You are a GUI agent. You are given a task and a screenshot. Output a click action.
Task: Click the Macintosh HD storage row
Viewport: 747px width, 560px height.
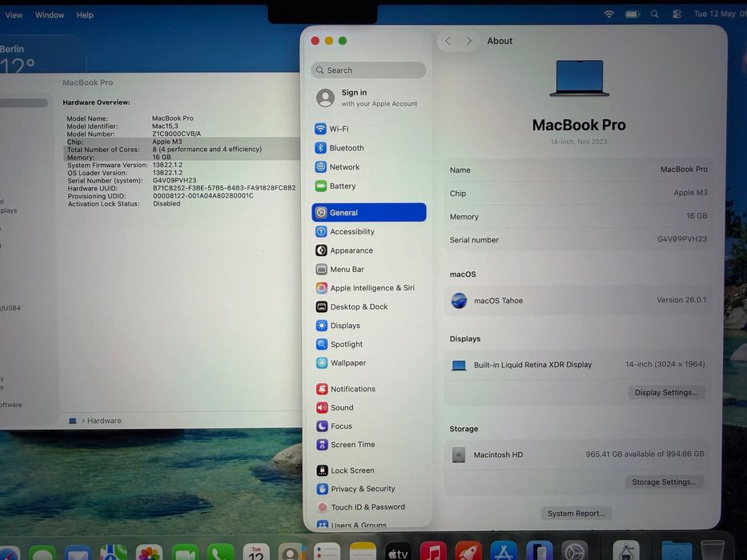coord(578,454)
